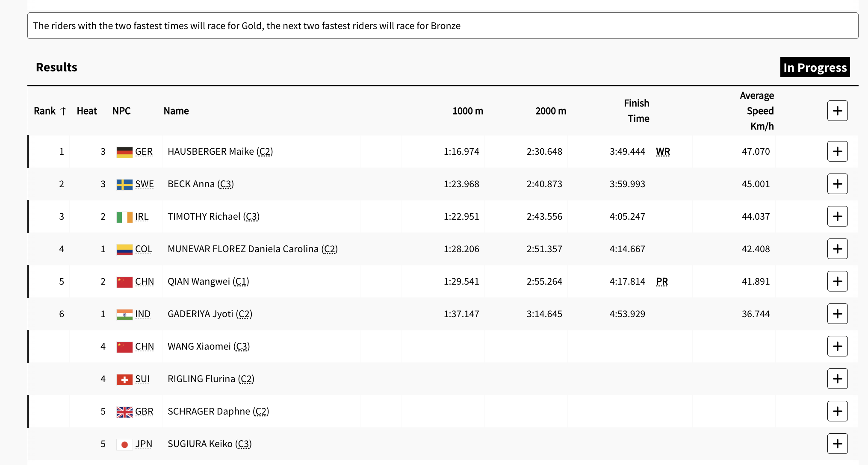Click the Name column header
The image size is (868, 465).
click(176, 111)
